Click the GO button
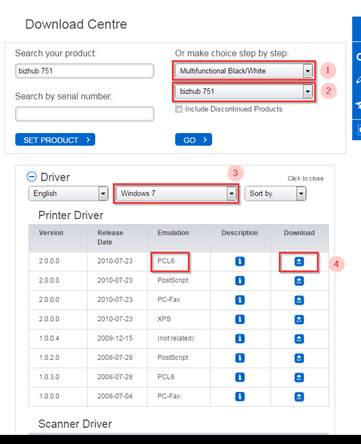 point(193,140)
